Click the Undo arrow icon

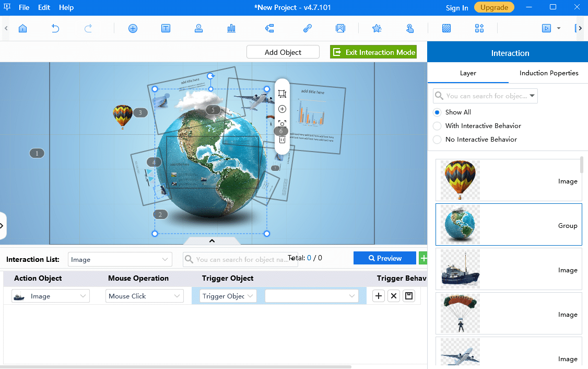(x=55, y=29)
